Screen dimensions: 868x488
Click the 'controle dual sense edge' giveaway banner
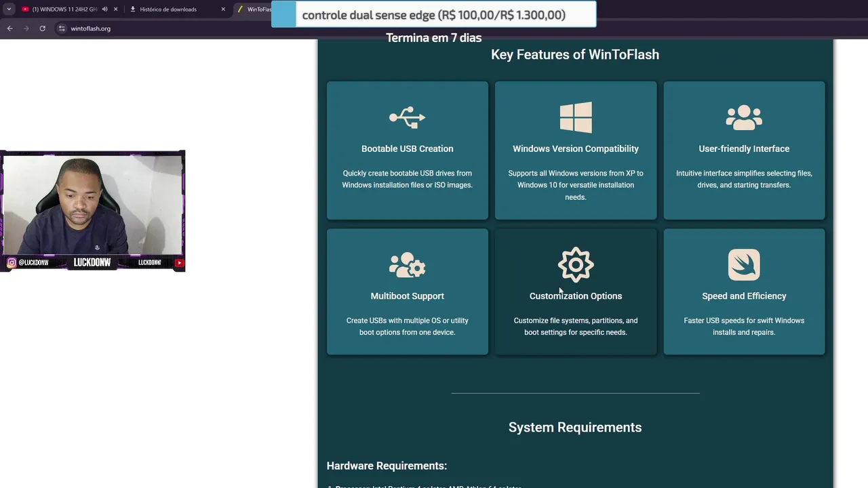point(433,15)
